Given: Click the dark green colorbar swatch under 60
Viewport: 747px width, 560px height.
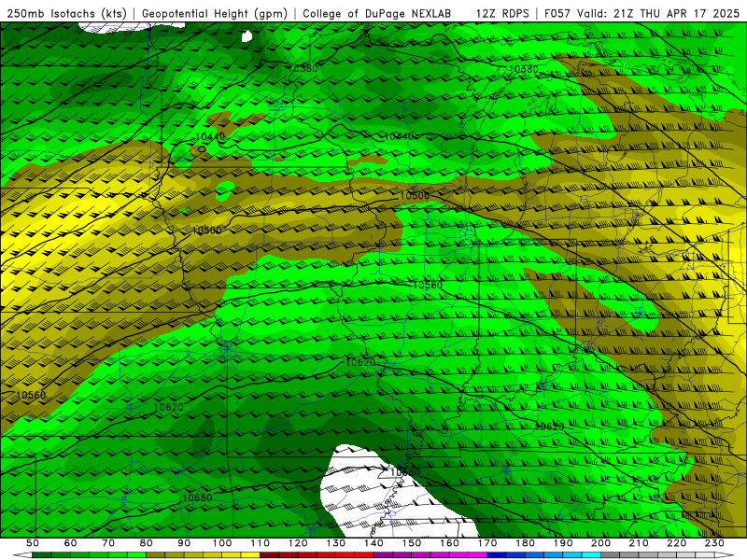Looking at the screenshot, I should 61,555.
